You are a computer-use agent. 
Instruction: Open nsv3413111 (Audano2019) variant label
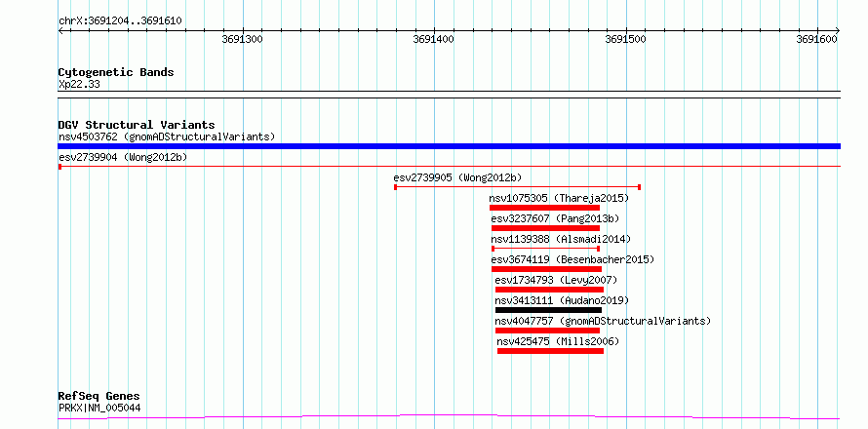tap(562, 300)
